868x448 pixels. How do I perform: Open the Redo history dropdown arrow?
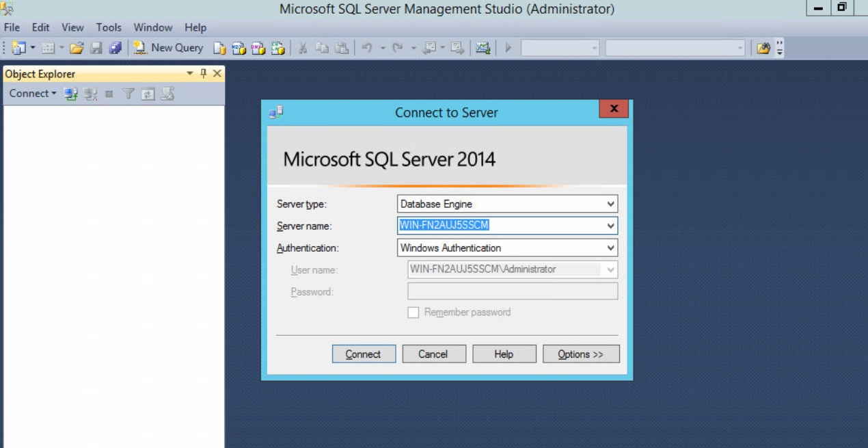[x=413, y=48]
